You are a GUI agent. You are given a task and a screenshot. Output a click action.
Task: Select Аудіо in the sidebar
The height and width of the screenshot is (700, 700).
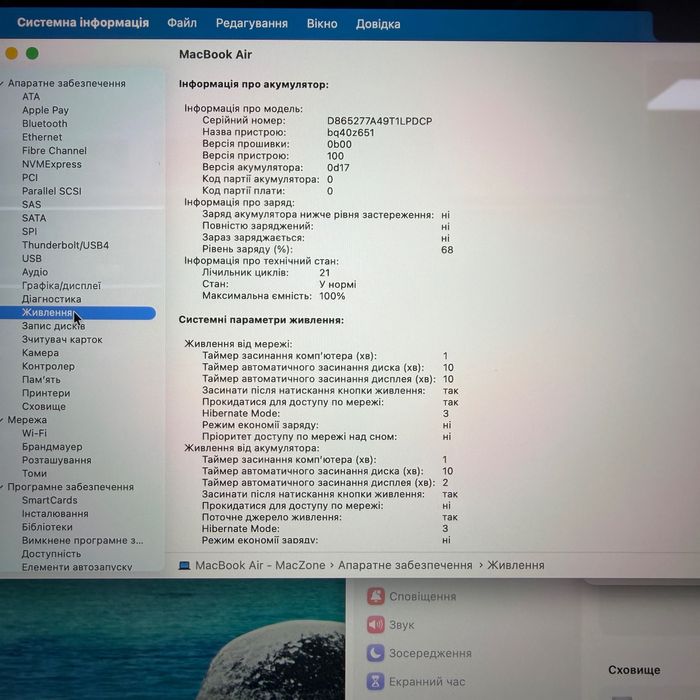pos(35,272)
